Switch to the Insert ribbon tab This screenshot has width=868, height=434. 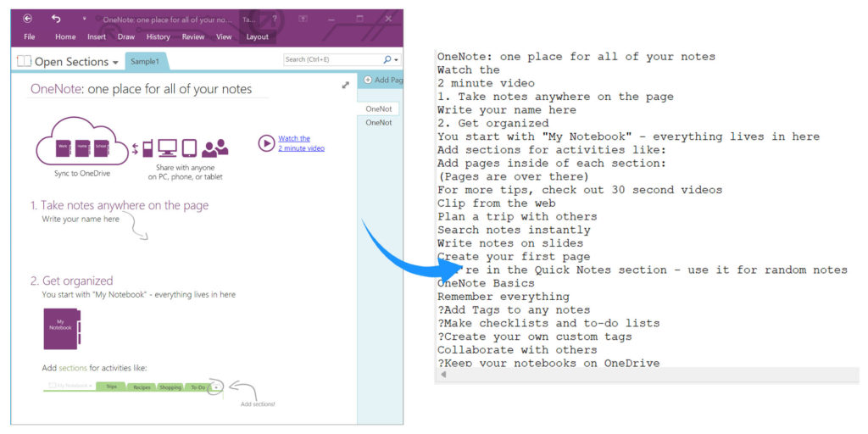(97, 37)
